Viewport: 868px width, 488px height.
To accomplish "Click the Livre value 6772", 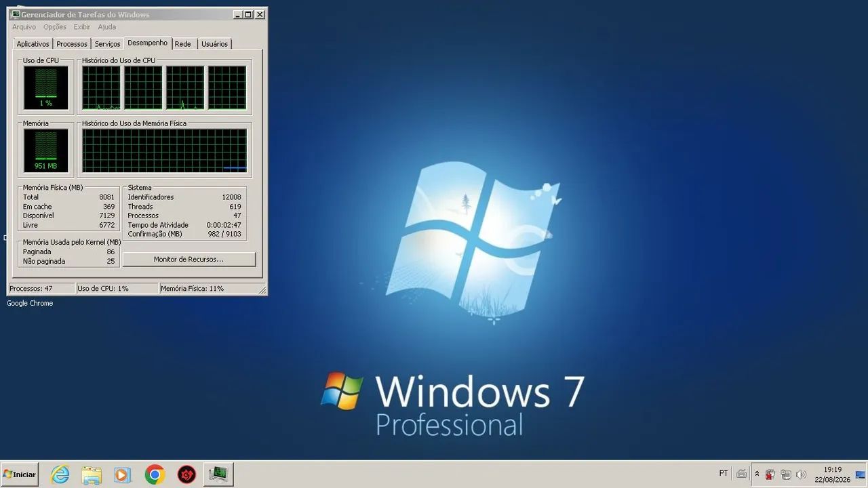I will 106,225.
